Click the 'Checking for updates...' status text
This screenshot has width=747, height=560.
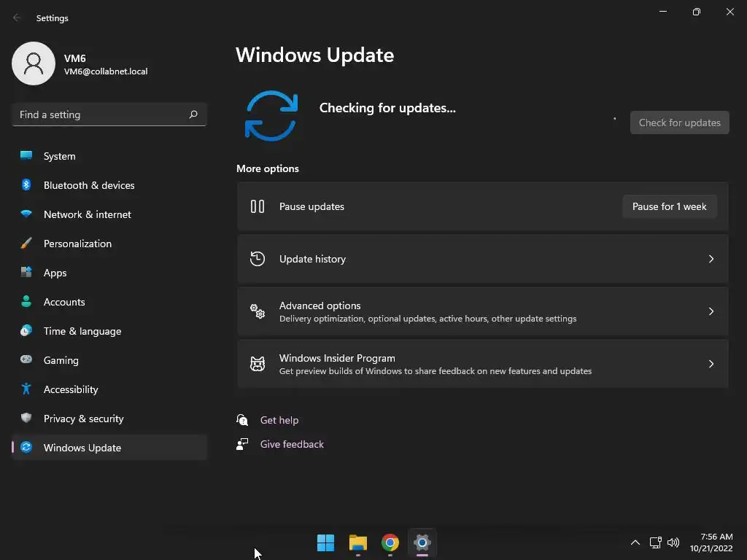(x=387, y=108)
